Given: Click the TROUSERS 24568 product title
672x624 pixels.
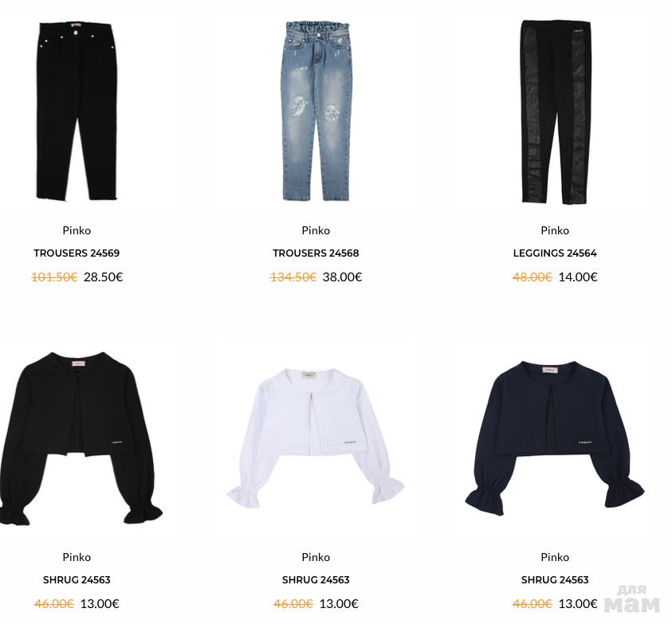Looking at the screenshot, I should [x=316, y=253].
